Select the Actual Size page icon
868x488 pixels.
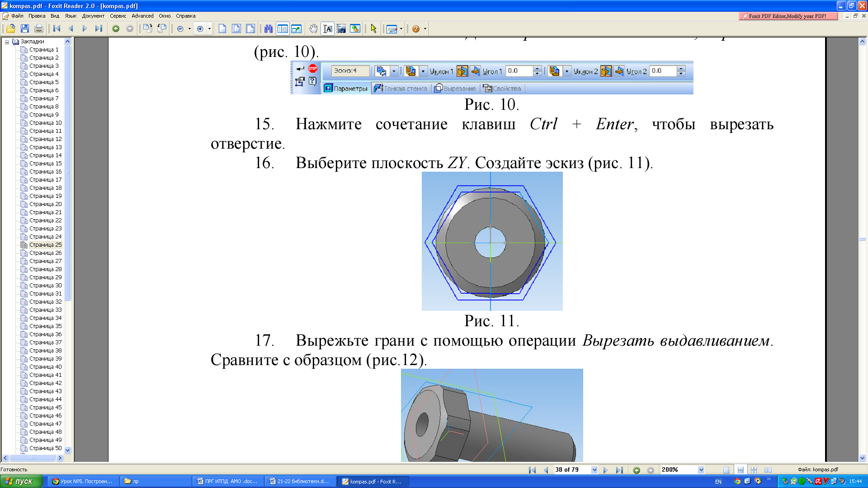[x=222, y=29]
